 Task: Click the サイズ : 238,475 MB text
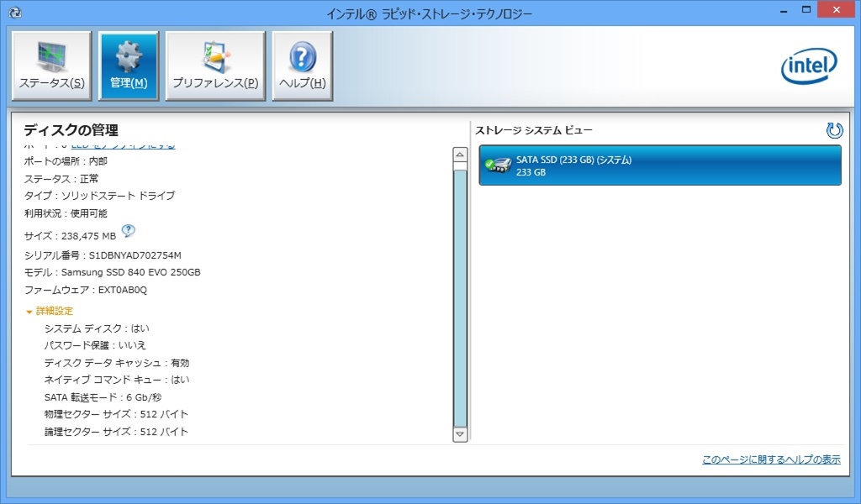point(71,236)
